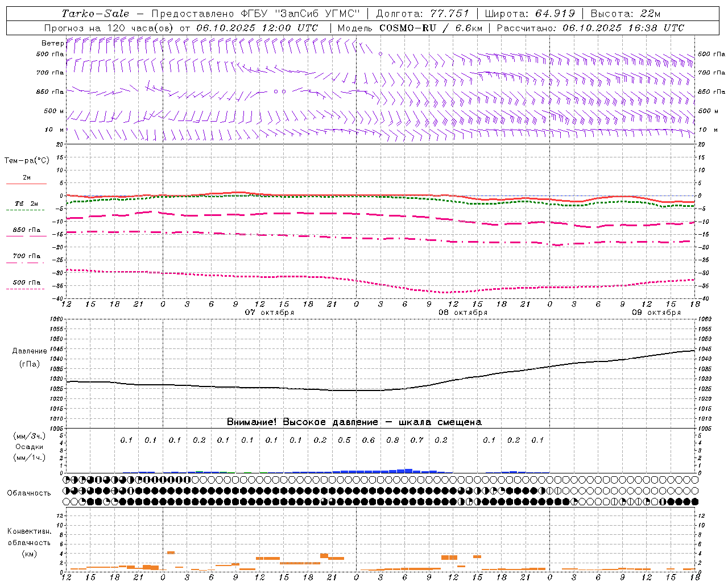Click the "0.6" precipitation amount value
The image size is (728, 582).
[369, 440]
